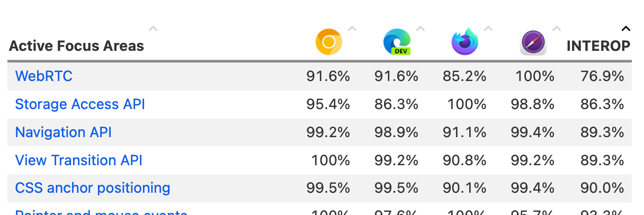Click the Chrome Canary browser icon
The image size is (644, 215).
[328, 42]
